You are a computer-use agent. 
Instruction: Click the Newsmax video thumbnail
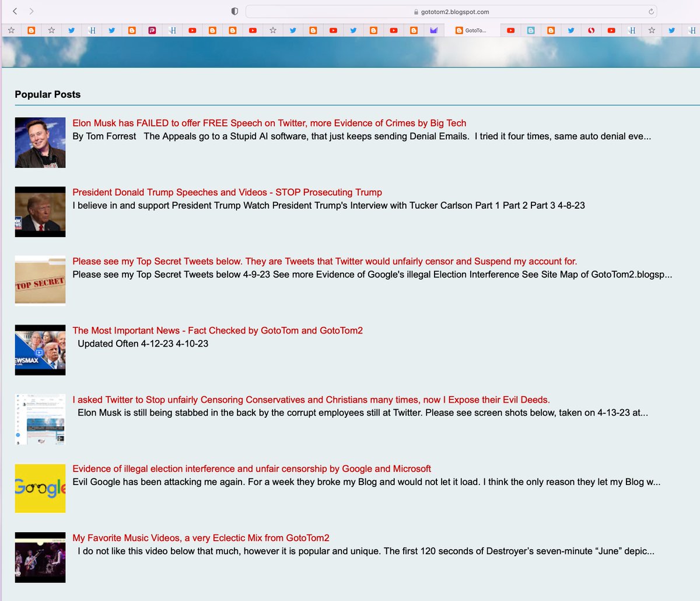click(x=40, y=350)
